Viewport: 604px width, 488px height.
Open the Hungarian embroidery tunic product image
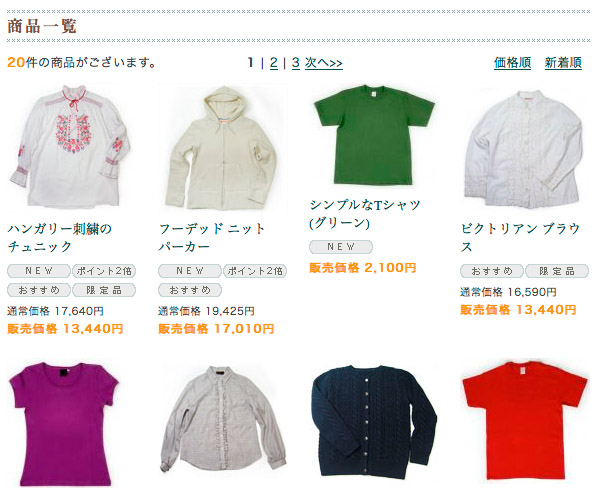click(71, 147)
